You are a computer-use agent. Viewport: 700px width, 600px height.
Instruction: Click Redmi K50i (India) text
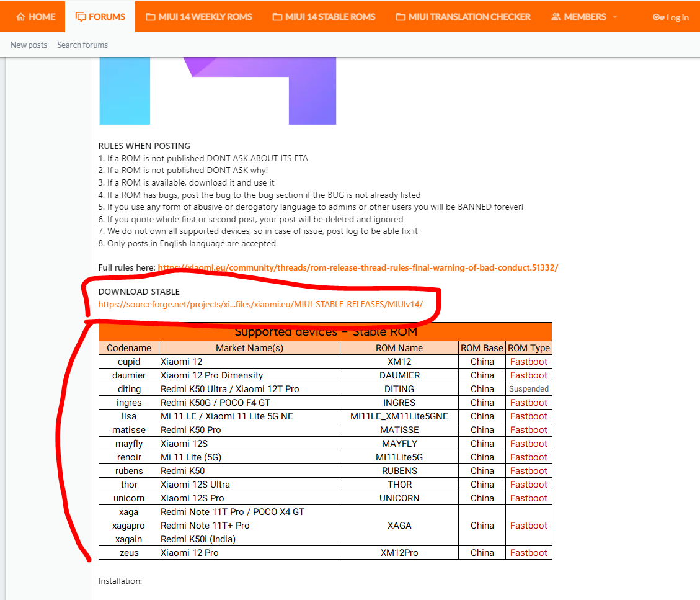(x=198, y=539)
